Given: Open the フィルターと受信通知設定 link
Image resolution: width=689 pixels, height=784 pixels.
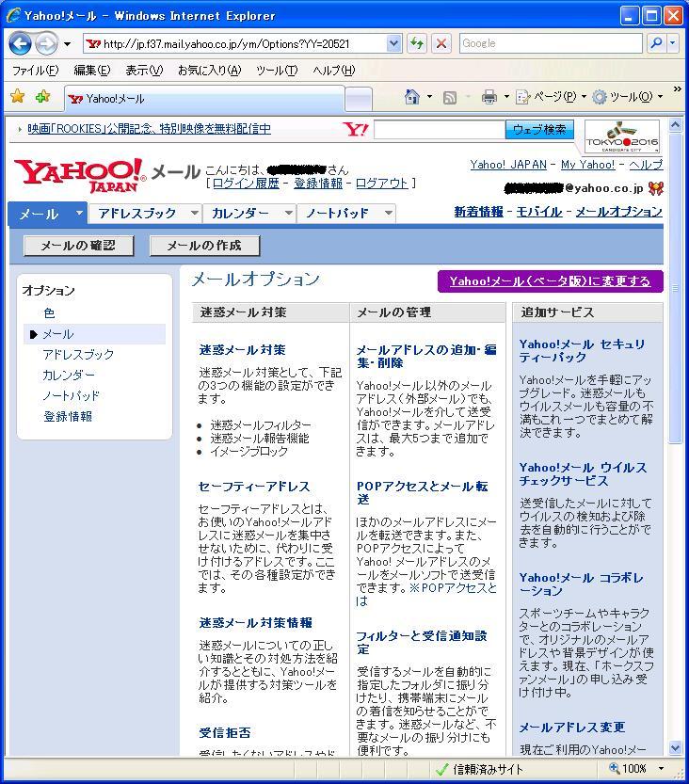Looking at the screenshot, I should click(422, 643).
